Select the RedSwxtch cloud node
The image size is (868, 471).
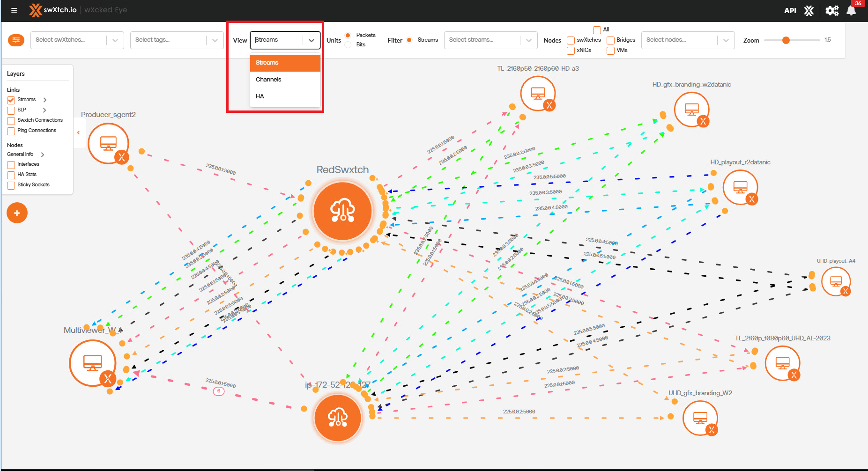(343, 211)
